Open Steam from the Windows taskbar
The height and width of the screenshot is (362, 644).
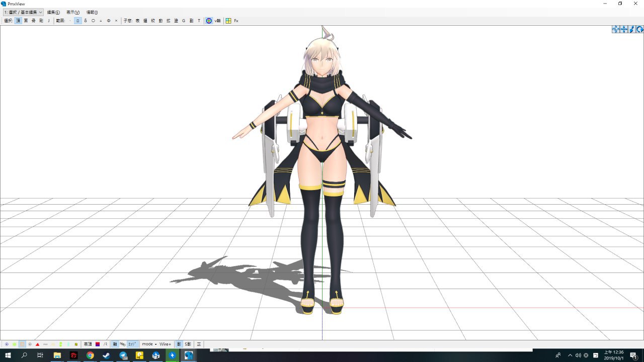(106, 355)
